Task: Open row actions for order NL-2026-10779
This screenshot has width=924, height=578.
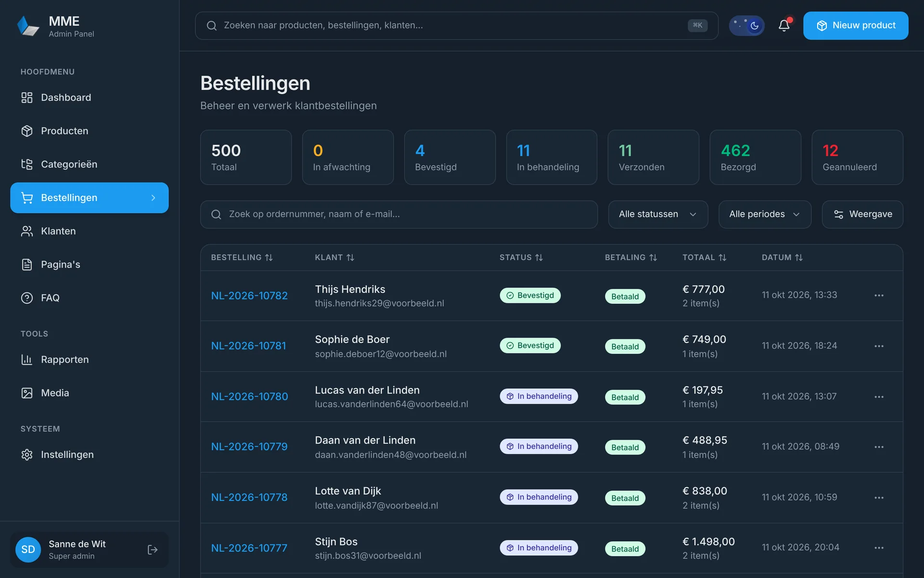Action: pos(879,447)
